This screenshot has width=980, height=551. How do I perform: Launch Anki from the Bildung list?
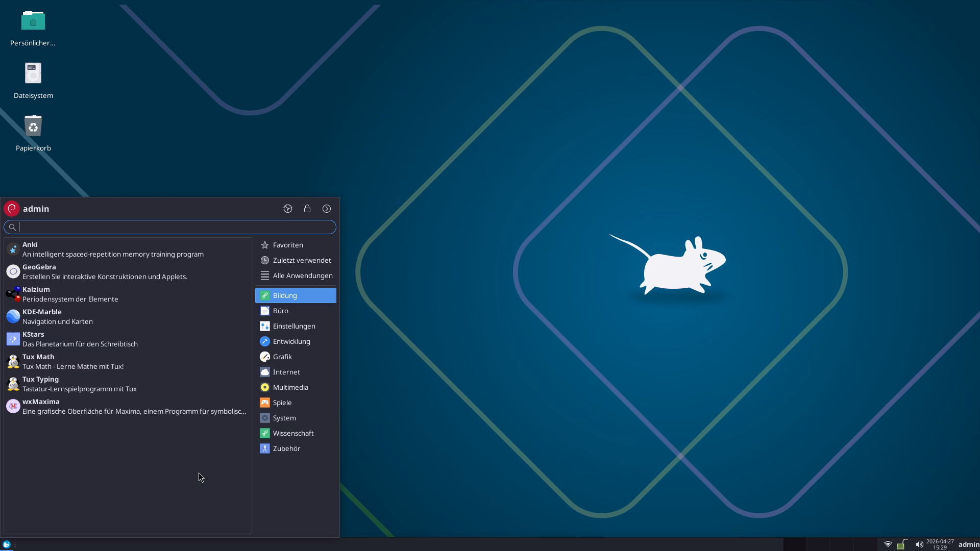[128, 249]
